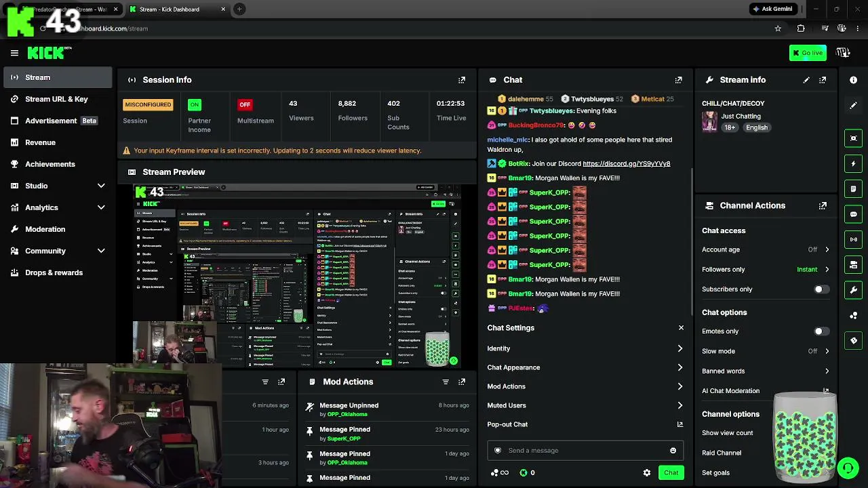Open Drops & rewards page
Screen dimensions: 868x488
click(x=58, y=272)
